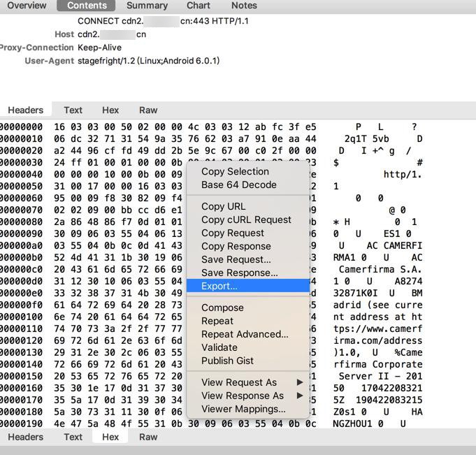Screen dimensions: 476x455
Task: Select the bottom Text tab
Action: pyautogui.click(x=73, y=437)
